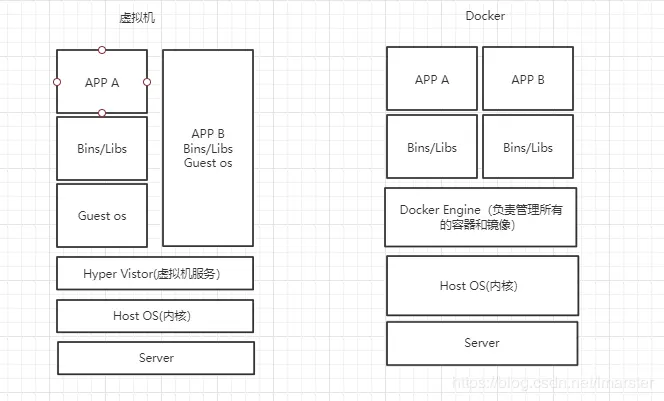The width and height of the screenshot is (664, 401).
Task: Select the Server box in the 虚拟机 diagram
Action: pyautogui.click(x=156, y=358)
